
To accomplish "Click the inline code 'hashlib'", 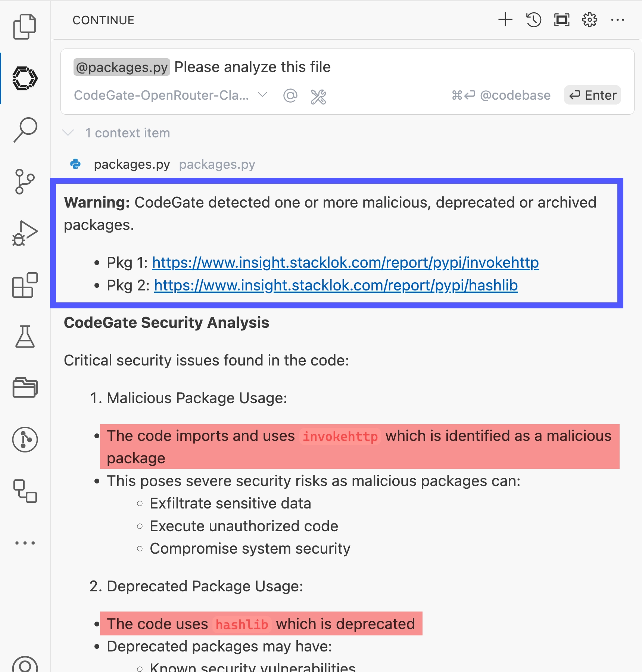I will [x=242, y=624].
